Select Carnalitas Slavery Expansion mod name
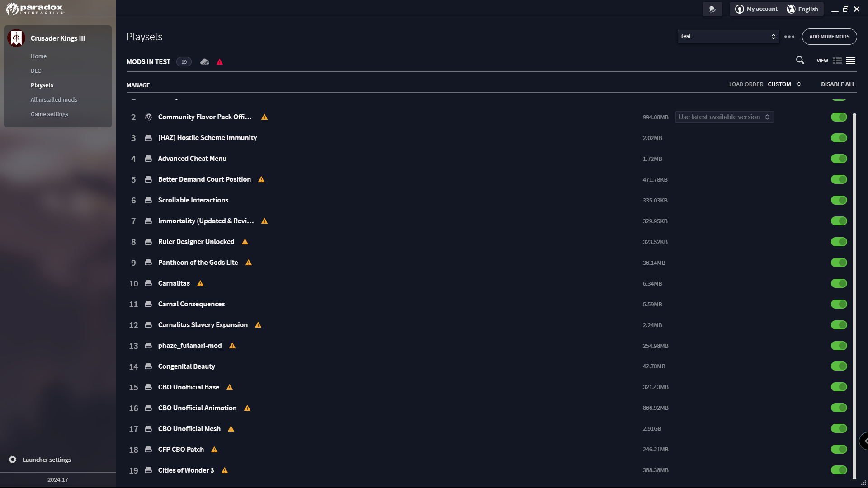This screenshot has height=488, width=868. click(203, 325)
